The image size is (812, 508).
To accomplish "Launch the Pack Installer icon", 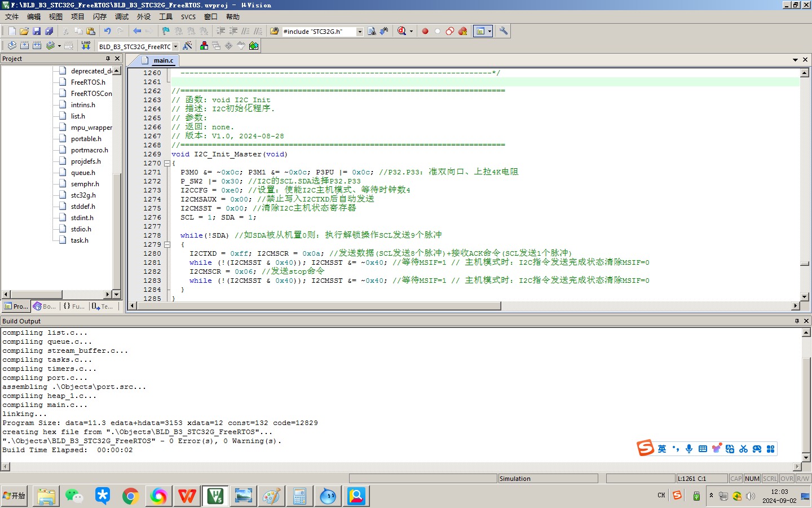I will 254,46.
